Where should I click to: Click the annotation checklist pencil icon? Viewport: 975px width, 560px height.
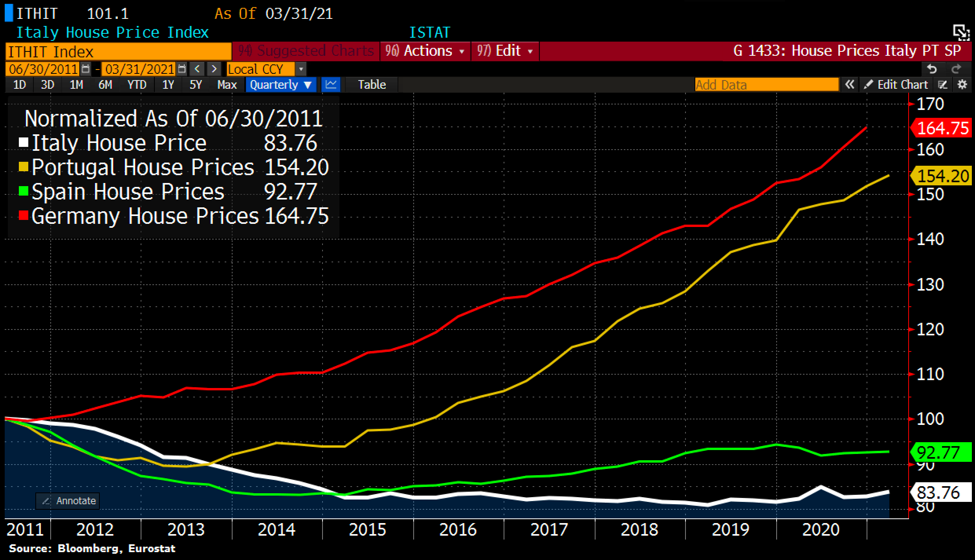(x=942, y=84)
